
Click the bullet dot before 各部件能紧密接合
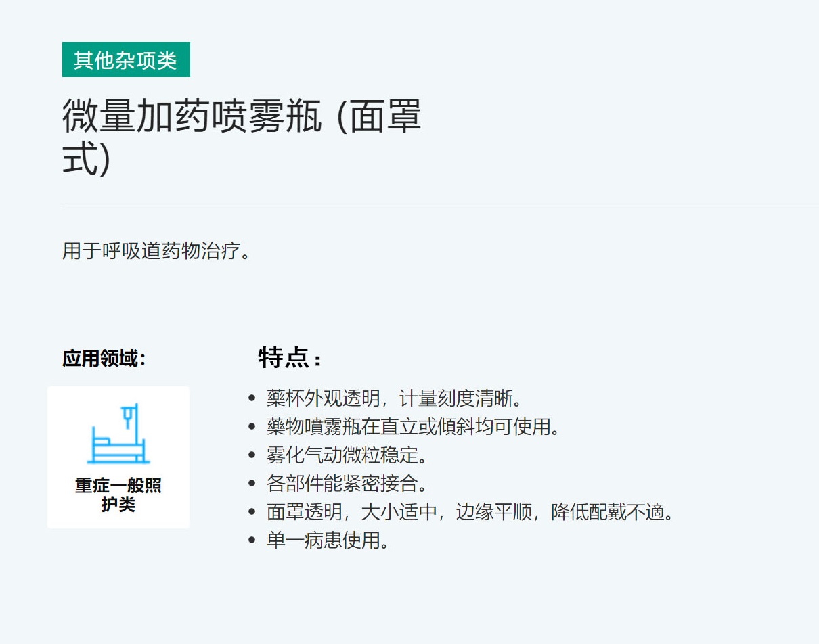pos(252,484)
